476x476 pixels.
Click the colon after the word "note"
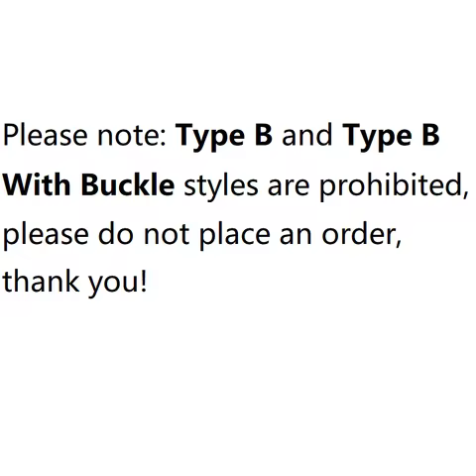point(164,138)
